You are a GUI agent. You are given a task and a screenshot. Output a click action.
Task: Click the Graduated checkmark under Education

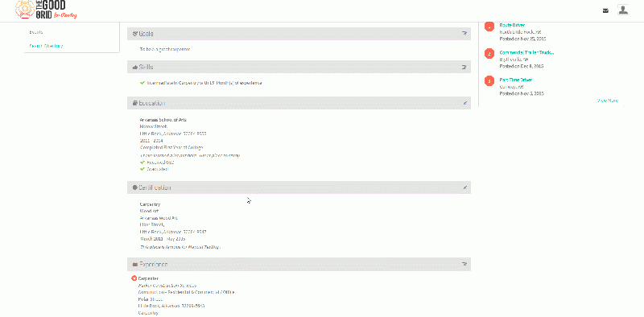142,169
